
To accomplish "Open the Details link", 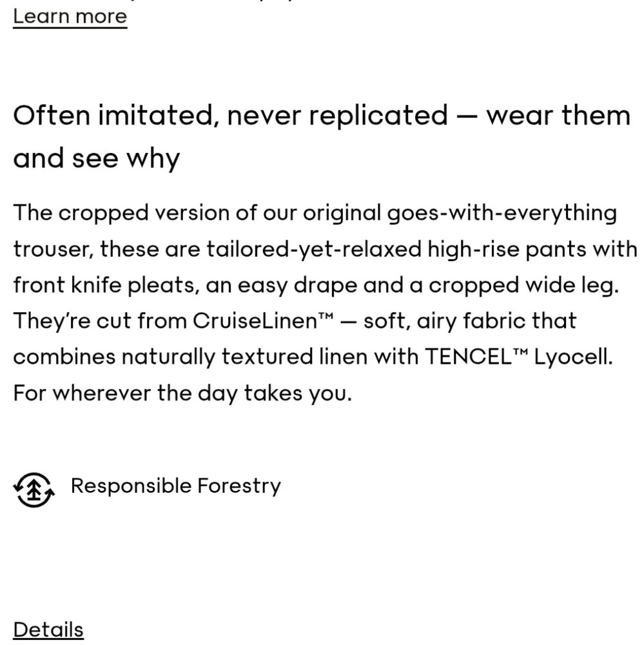I will 48,630.
